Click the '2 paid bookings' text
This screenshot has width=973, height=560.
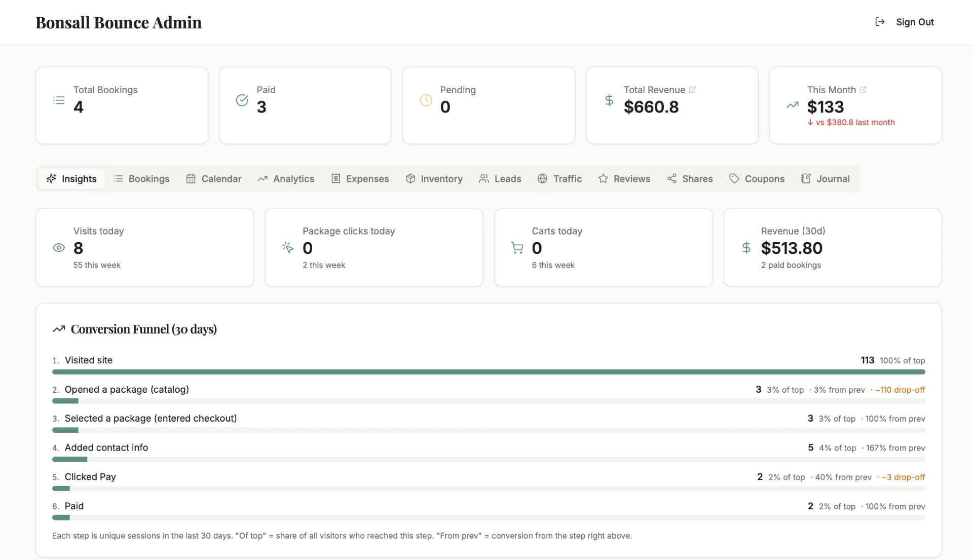pos(791,265)
